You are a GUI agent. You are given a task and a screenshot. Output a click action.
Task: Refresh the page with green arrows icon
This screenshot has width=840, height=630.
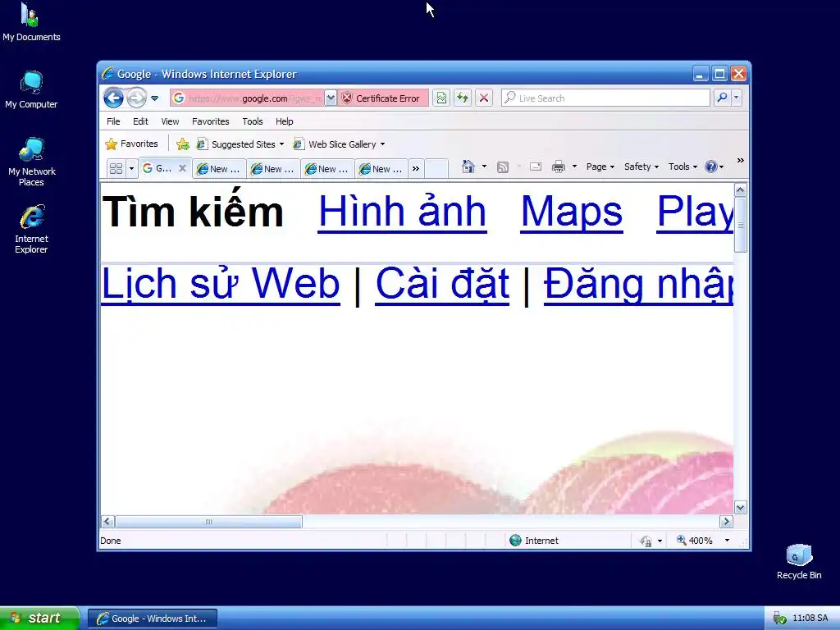click(x=463, y=98)
